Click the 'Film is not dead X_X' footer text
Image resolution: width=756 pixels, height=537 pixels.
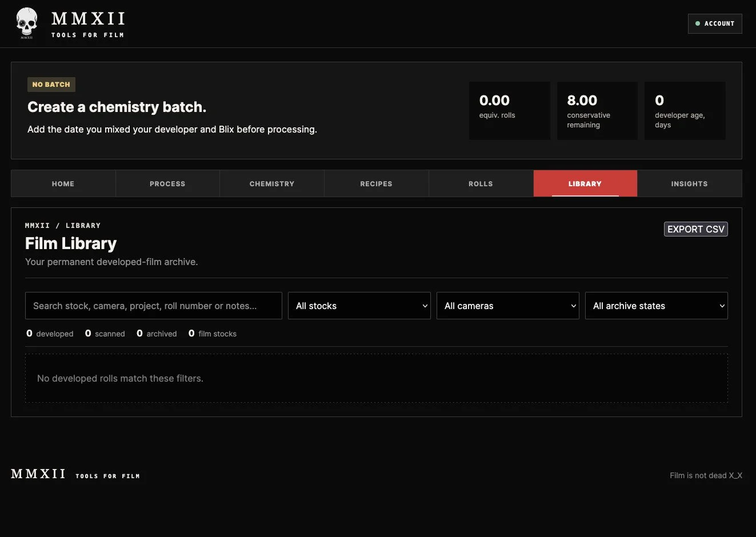[x=706, y=475]
